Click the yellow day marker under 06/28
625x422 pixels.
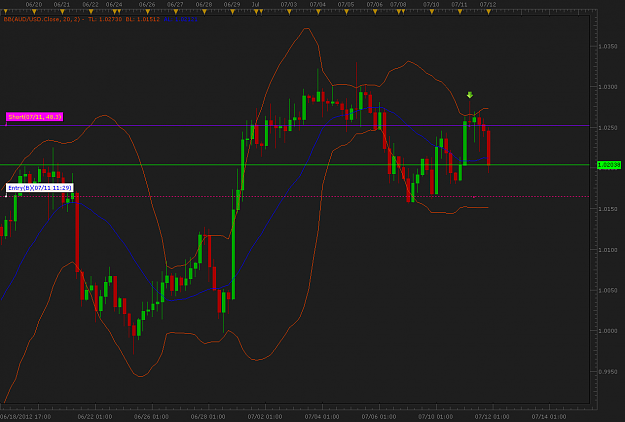[x=204, y=12]
